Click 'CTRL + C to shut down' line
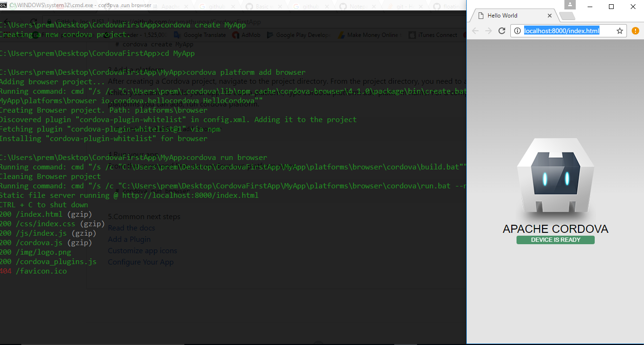Viewport: 644px width, 345px height. 44,205
